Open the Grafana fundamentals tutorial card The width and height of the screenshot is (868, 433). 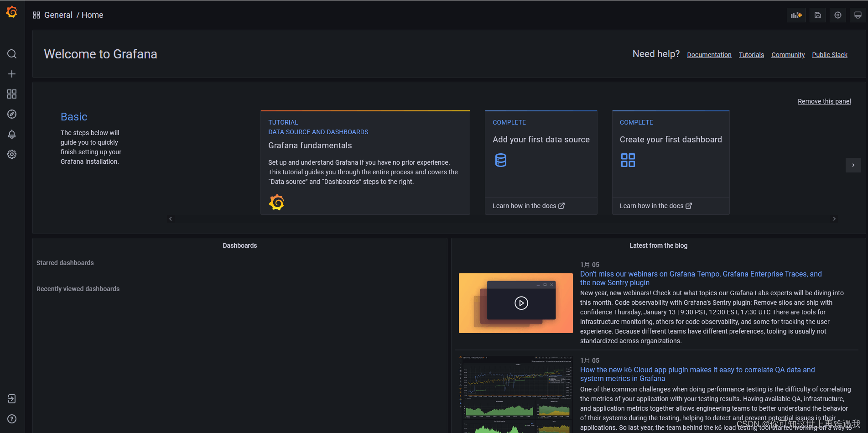365,162
